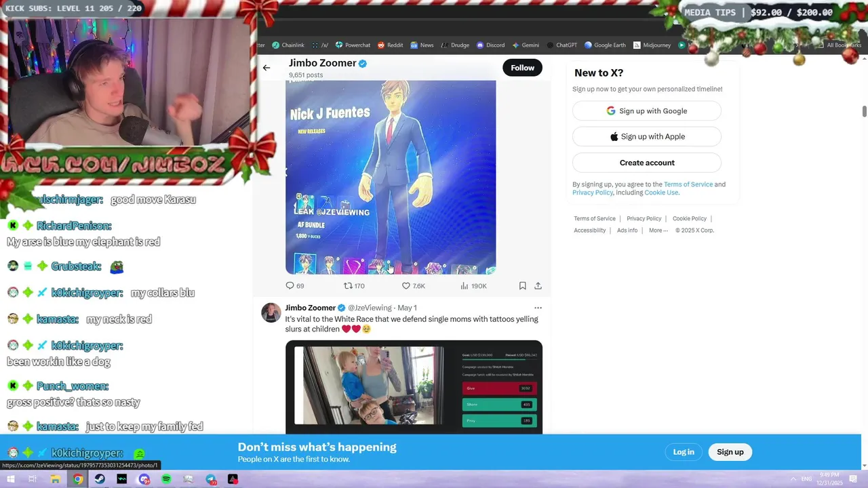
Task: Click the Jimbo Zoomer profile name header
Action: click(323, 63)
